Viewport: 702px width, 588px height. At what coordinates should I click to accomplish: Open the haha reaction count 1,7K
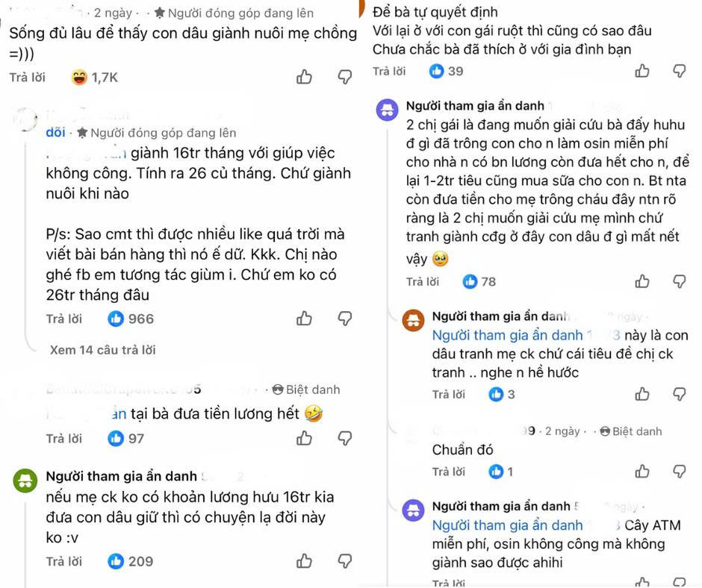click(95, 77)
